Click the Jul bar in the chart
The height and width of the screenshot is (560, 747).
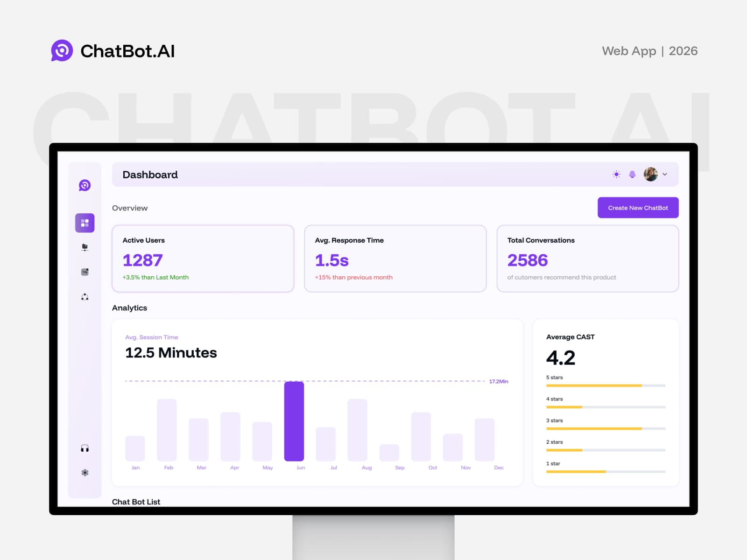coord(326,444)
